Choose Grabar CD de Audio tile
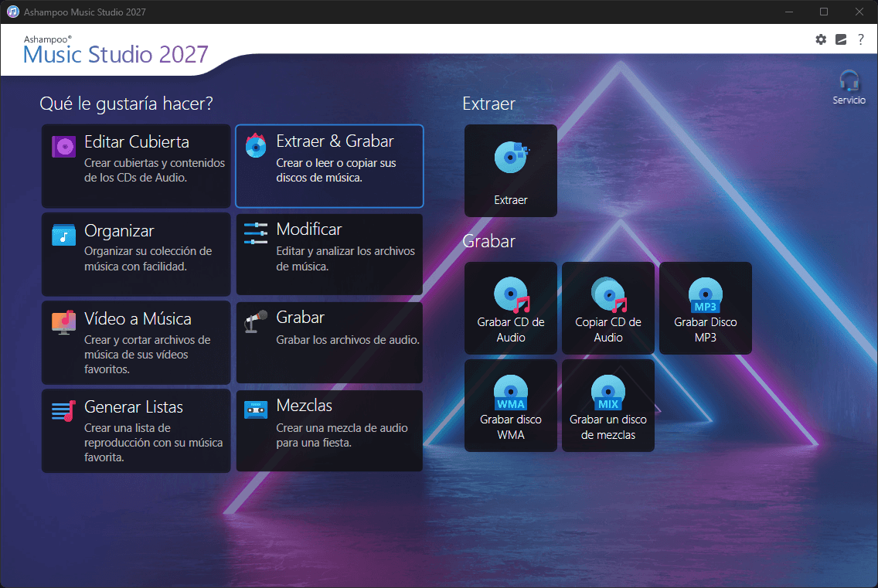This screenshot has width=878, height=588. point(511,308)
